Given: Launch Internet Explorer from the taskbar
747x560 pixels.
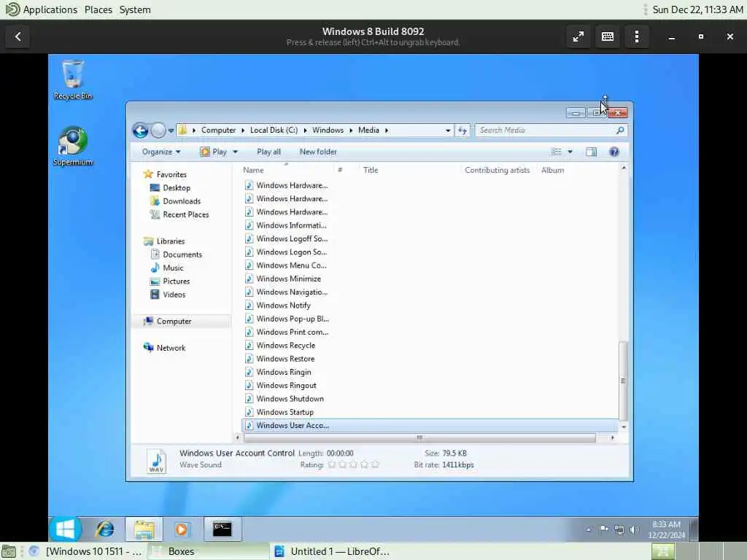Looking at the screenshot, I should coord(105,529).
